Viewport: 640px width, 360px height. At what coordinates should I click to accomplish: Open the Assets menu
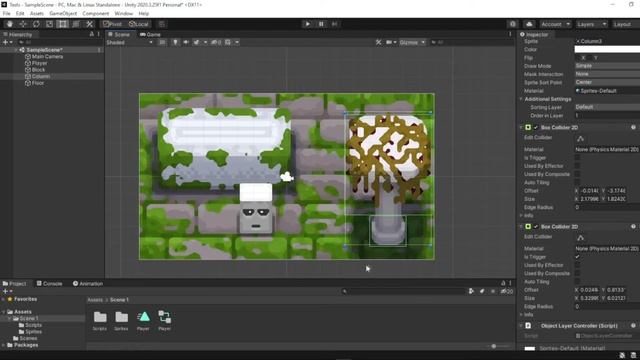37,13
